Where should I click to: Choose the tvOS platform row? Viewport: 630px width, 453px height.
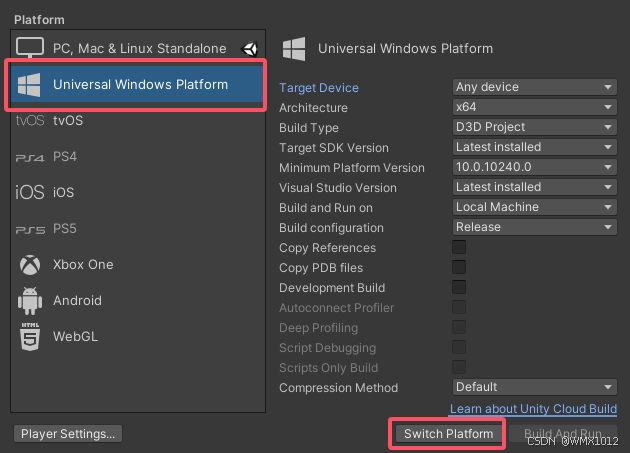138,121
